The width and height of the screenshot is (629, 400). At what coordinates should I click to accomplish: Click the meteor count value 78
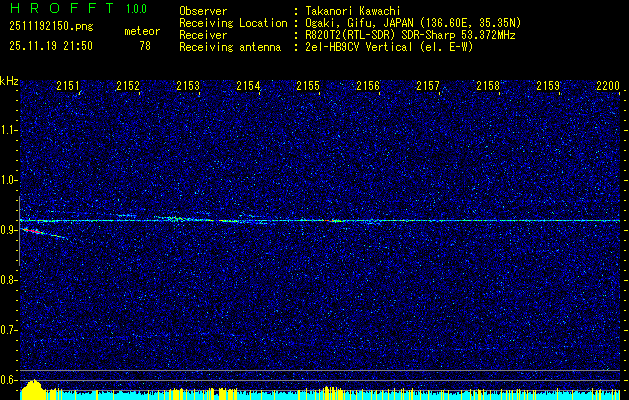[145, 46]
